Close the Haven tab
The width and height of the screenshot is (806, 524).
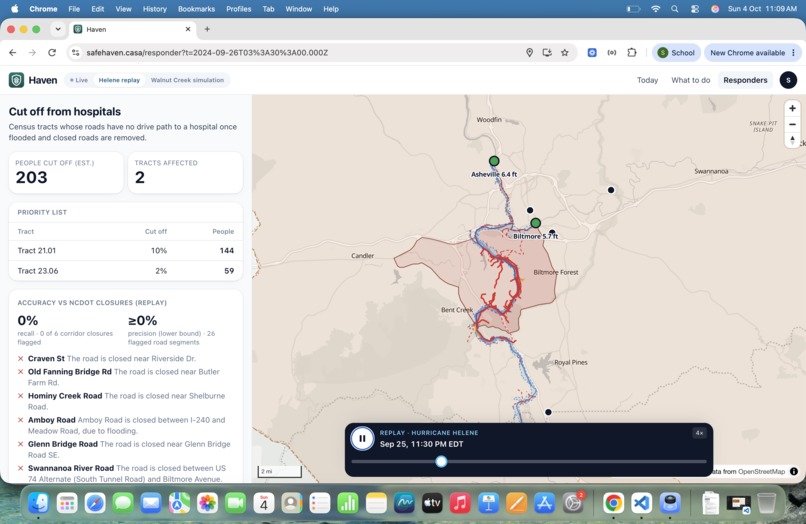tap(188, 29)
